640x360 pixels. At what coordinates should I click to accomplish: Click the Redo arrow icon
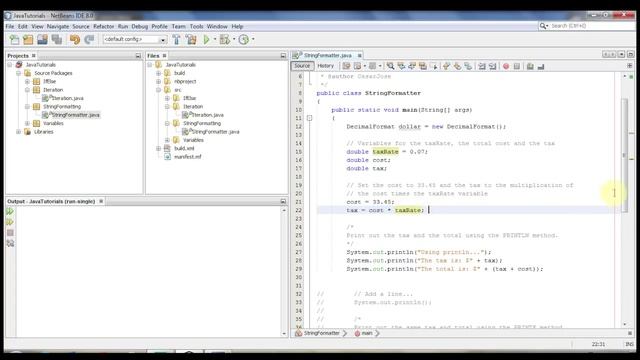[89, 40]
